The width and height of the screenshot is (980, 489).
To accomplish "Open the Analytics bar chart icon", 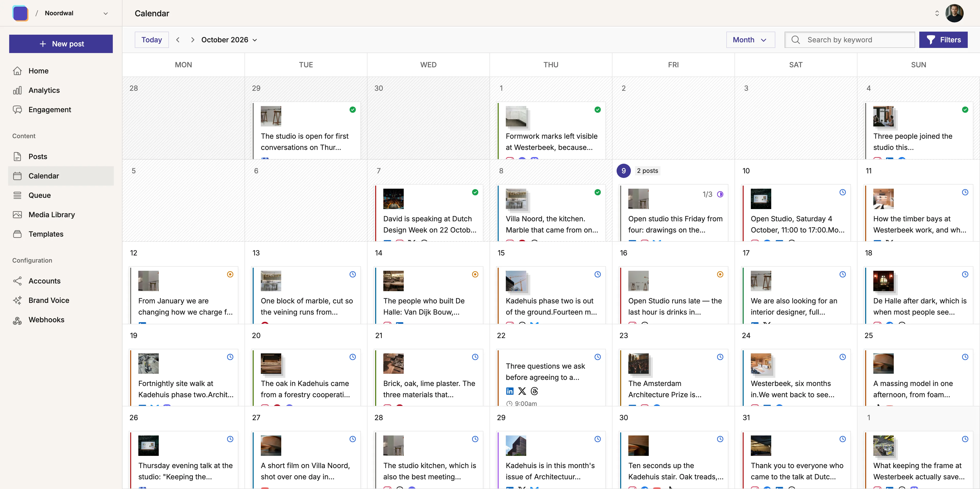I will coord(17,90).
